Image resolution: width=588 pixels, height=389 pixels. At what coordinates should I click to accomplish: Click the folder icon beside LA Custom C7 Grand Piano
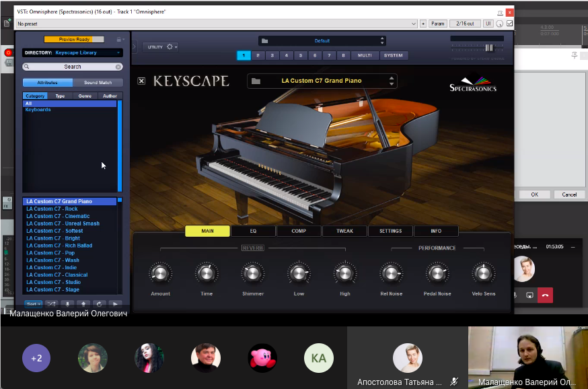(x=256, y=81)
